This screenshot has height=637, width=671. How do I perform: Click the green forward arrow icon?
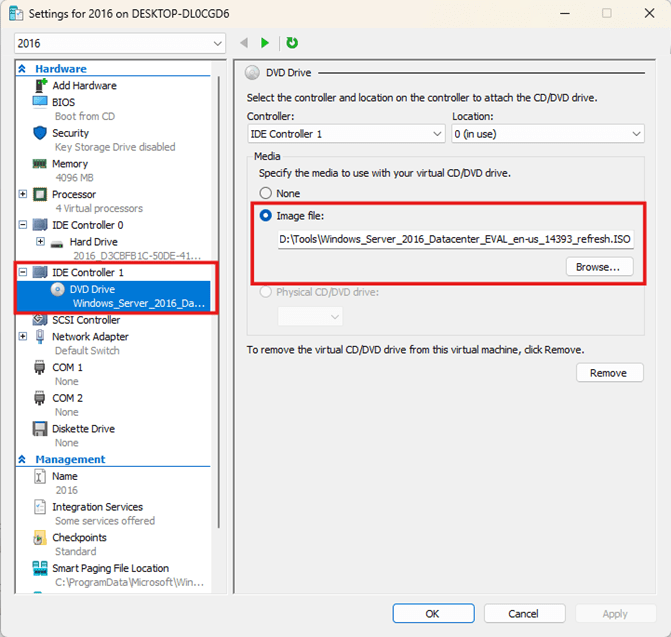coord(265,43)
